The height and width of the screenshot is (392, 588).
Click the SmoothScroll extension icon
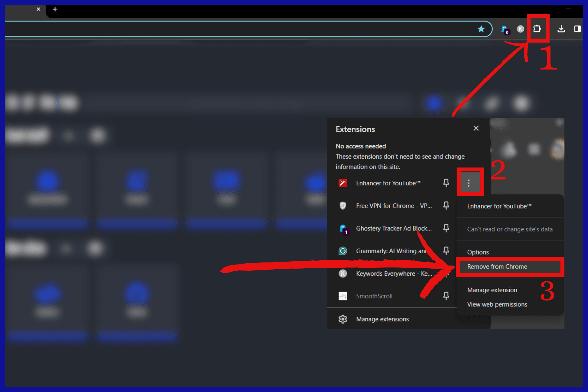tap(343, 296)
